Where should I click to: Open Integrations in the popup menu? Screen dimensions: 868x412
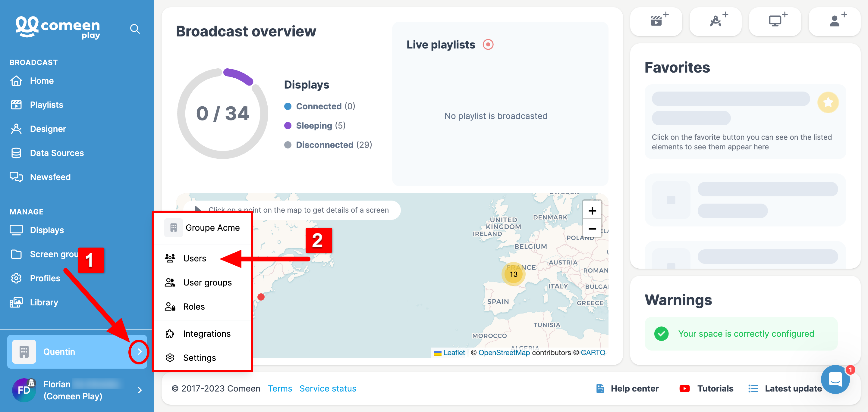206,334
